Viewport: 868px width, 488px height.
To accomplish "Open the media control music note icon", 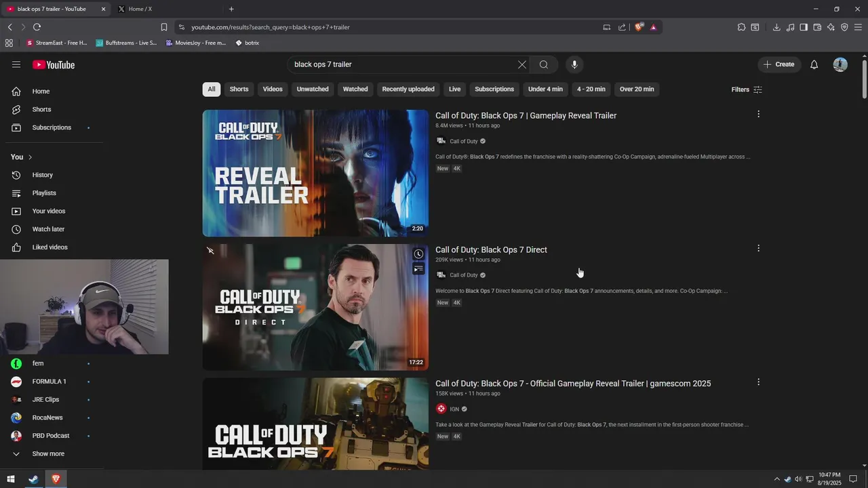I will pyautogui.click(x=790, y=27).
